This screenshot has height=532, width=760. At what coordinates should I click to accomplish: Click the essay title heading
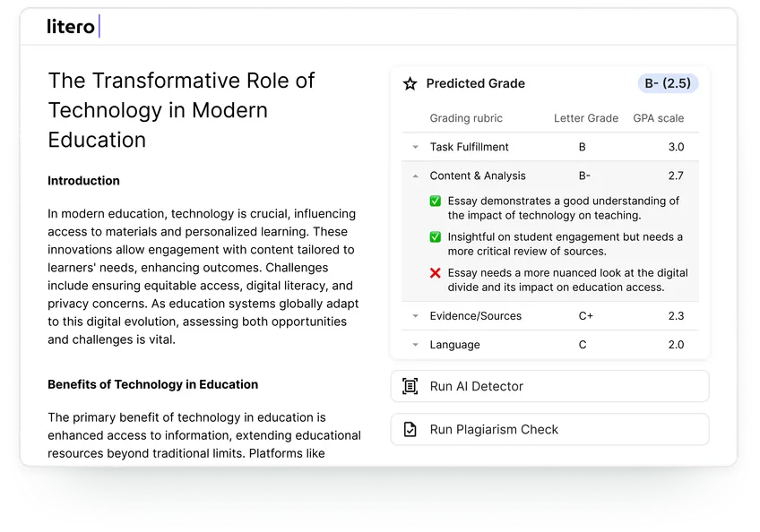[181, 110]
